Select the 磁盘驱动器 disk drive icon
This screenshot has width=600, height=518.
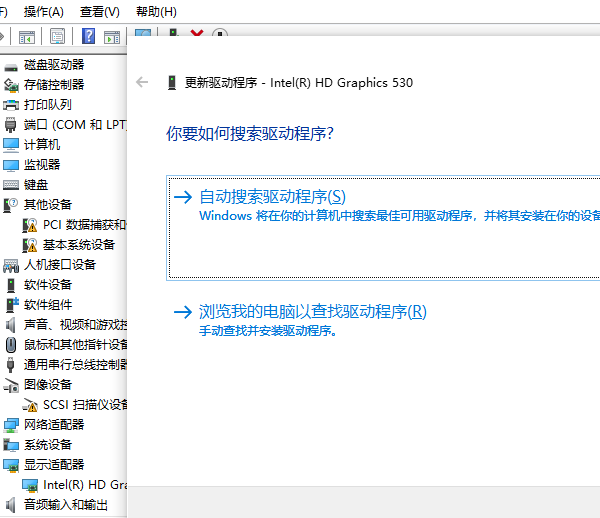point(11,66)
